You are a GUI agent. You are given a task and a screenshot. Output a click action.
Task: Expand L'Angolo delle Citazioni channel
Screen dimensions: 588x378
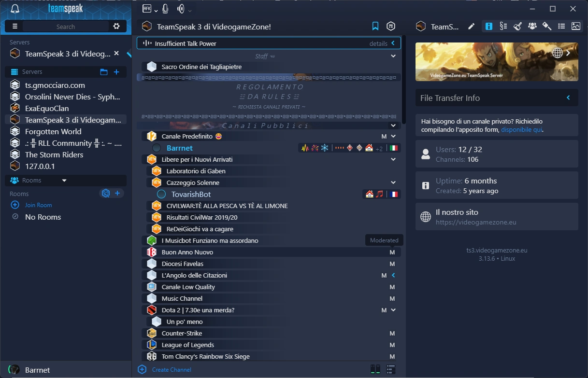[393, 275]
